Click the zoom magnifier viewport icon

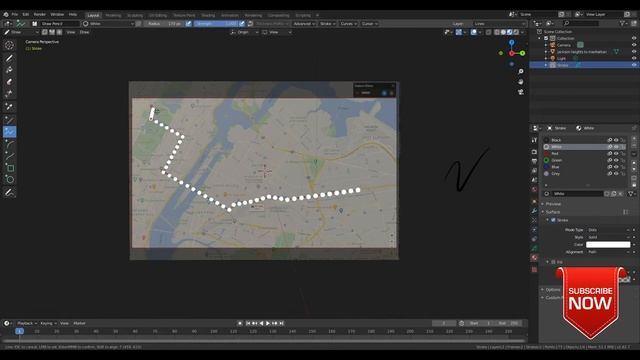(x=521, y=71)
